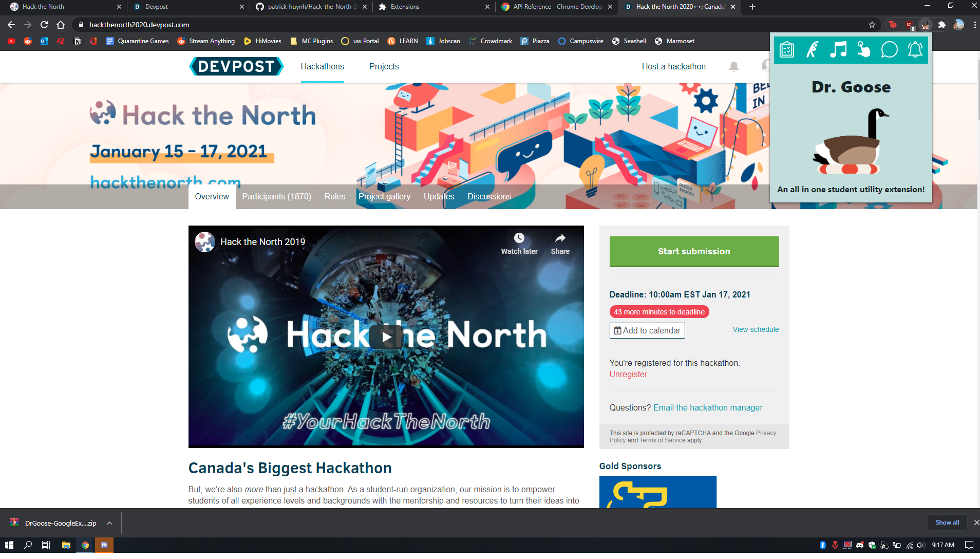Click Add to calendar button
The image size is (980, 559).
[647, 330]
